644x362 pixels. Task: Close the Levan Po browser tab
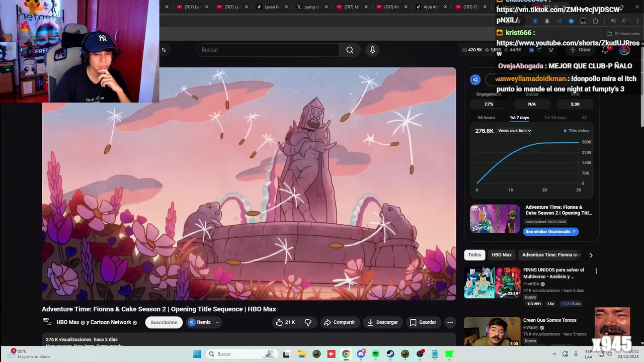286,7
